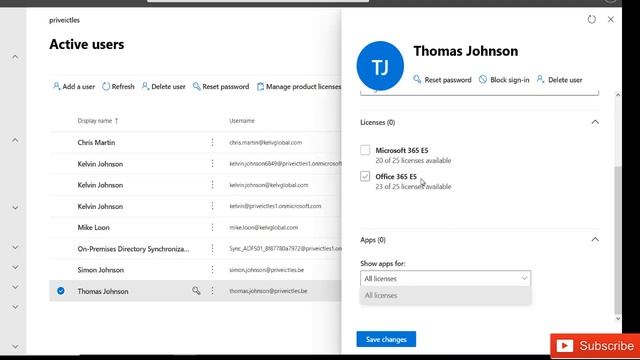Click YouTube Subscribe button
This screenshot has width=640, height=360.
click(595, 346)
